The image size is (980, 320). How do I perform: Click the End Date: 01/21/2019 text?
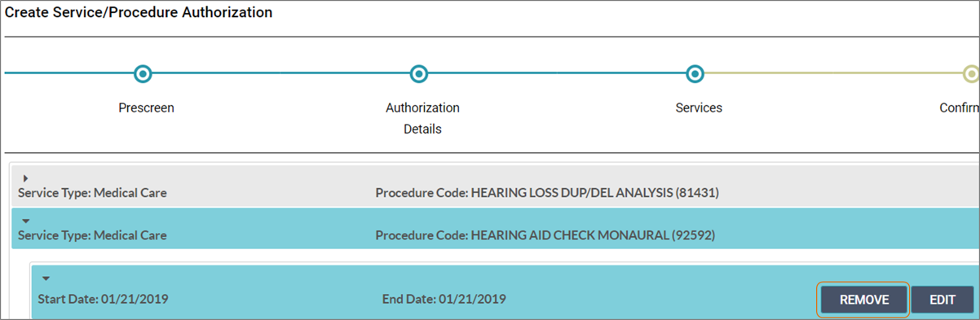click(x=444, y=299)
